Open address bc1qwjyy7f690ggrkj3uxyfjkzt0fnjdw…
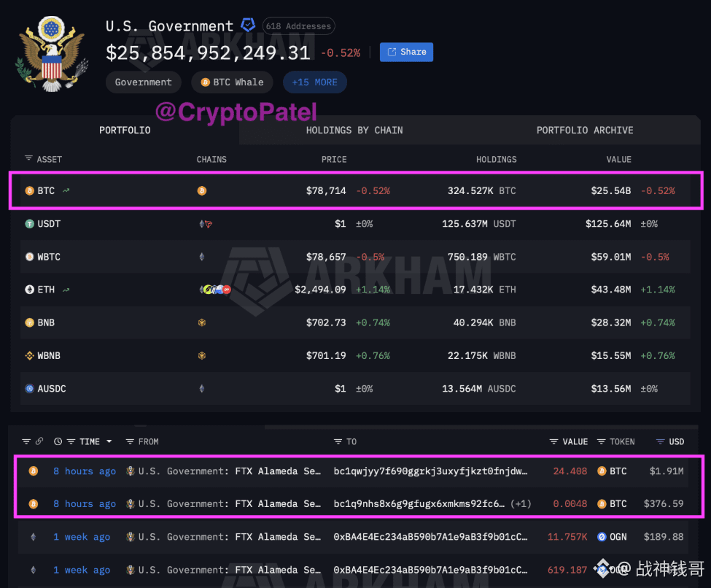 430,471
